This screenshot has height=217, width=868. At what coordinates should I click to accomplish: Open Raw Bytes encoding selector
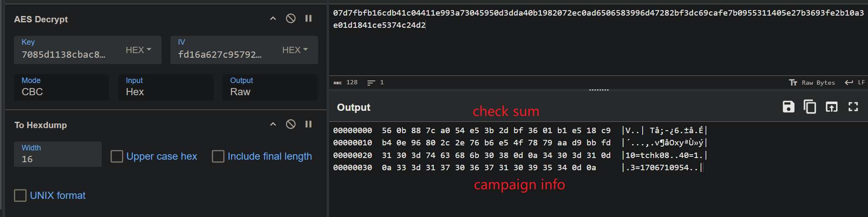[812, 83]
